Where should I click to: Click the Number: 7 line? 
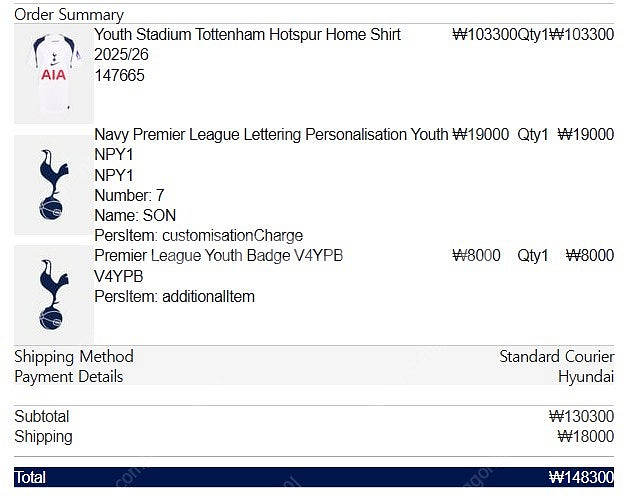[129, 195]
